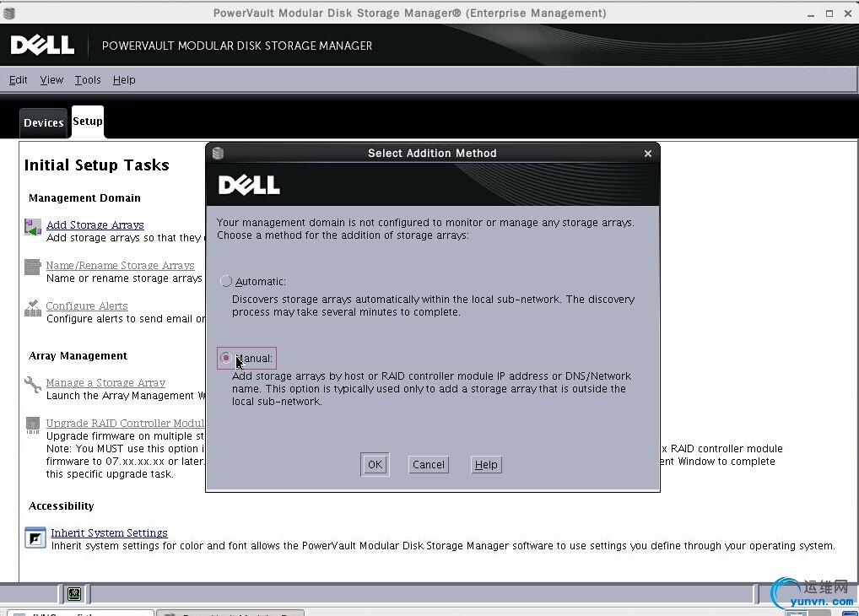Click the Inherit System Settings icon
859x616 pixels.
tap(35, 538)
